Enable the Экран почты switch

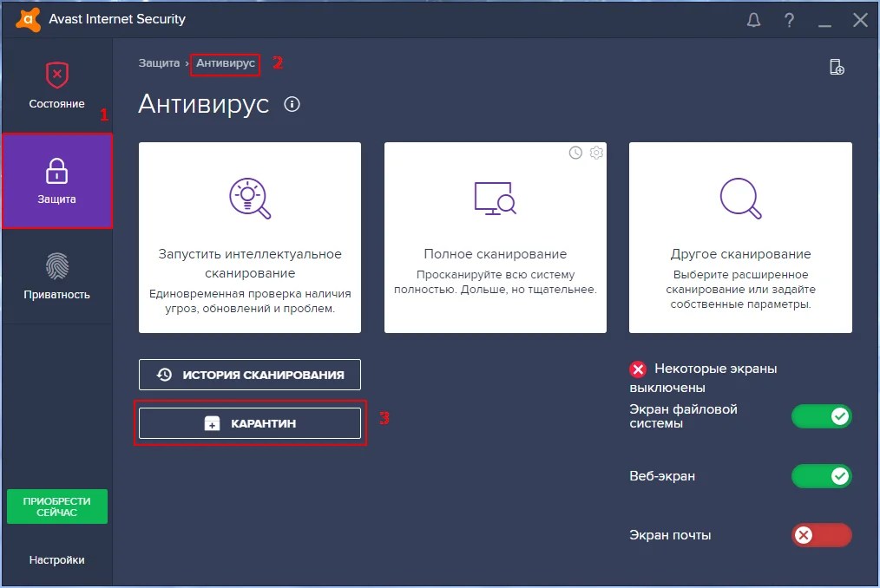822,535
